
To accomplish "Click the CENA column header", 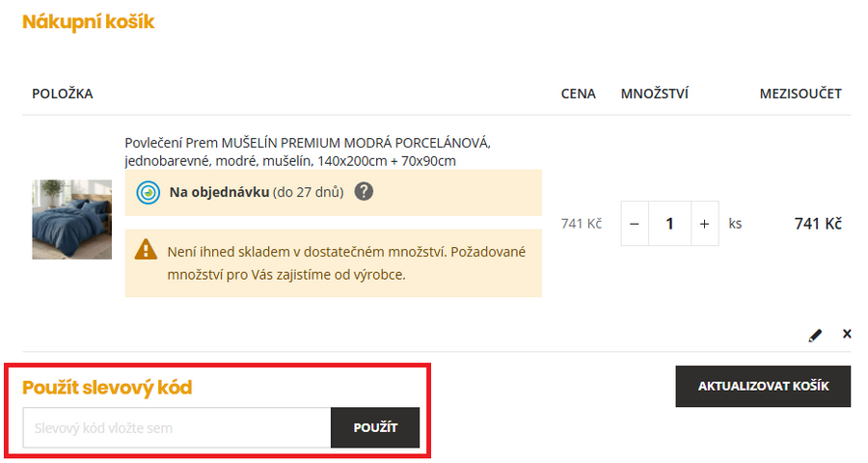I will [x=578, y=94].
